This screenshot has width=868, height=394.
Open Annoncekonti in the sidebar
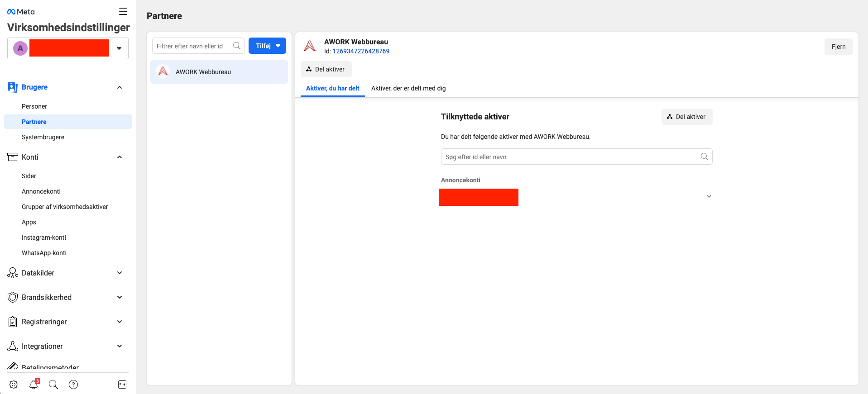(x=41, y=191)
